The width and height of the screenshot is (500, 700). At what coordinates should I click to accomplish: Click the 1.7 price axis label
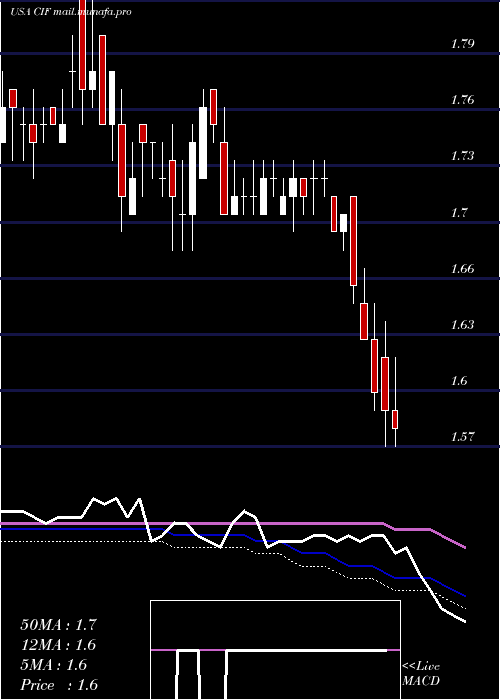459,212
